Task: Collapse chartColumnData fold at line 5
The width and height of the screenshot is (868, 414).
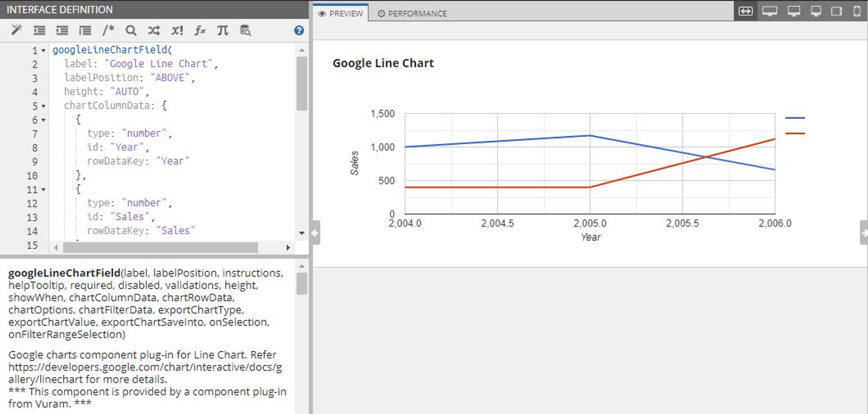Action: coord(43,106)
